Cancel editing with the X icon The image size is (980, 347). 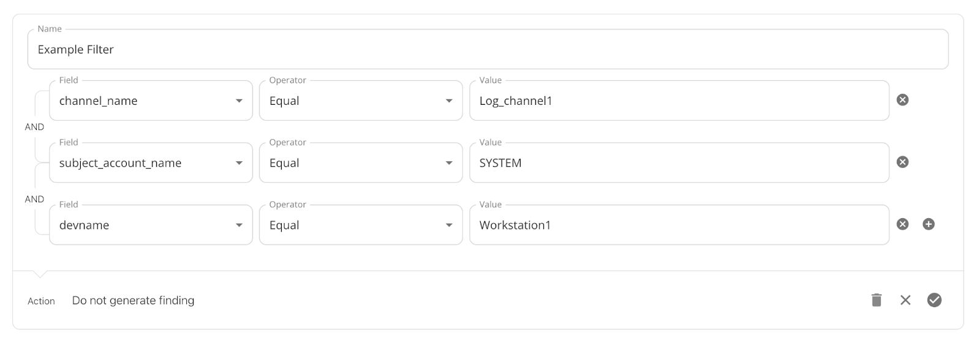click(x=905, y=300)
